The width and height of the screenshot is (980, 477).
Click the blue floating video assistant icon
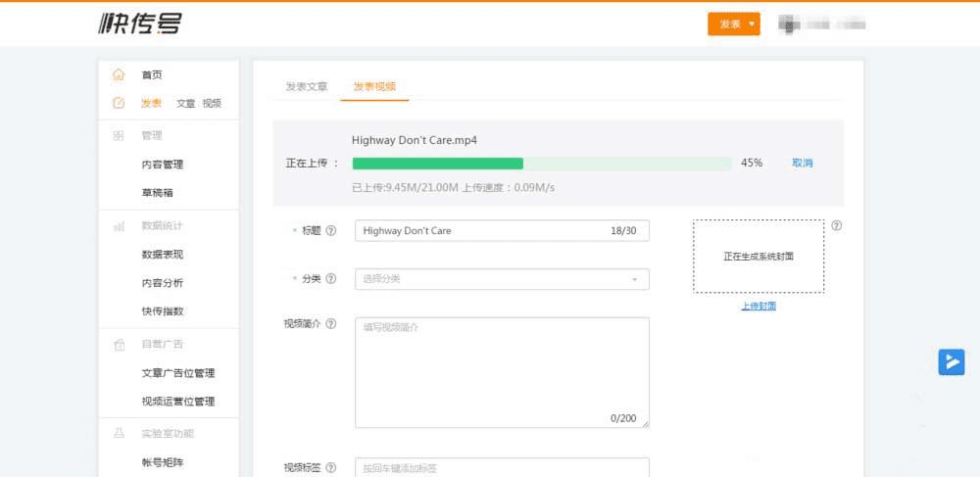(952, 362)
